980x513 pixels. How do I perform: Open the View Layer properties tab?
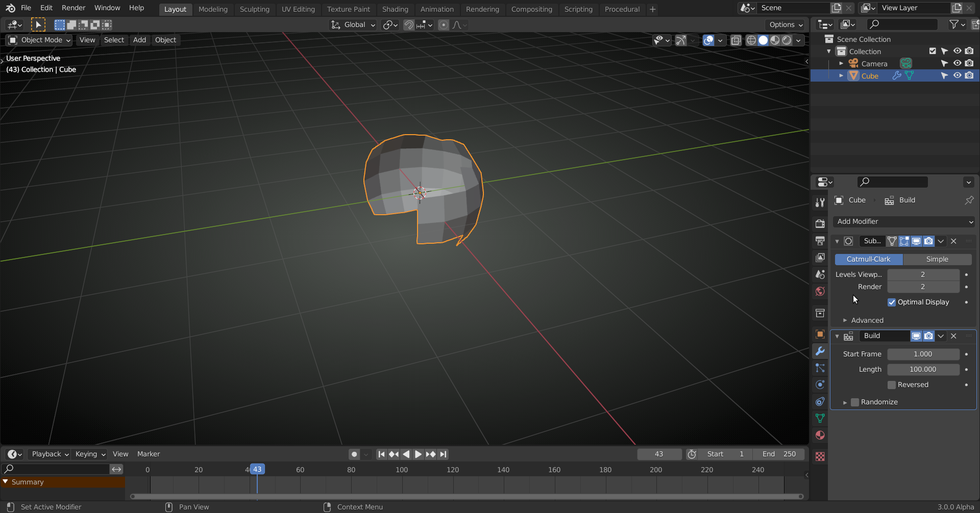click(x=820, y=258)
